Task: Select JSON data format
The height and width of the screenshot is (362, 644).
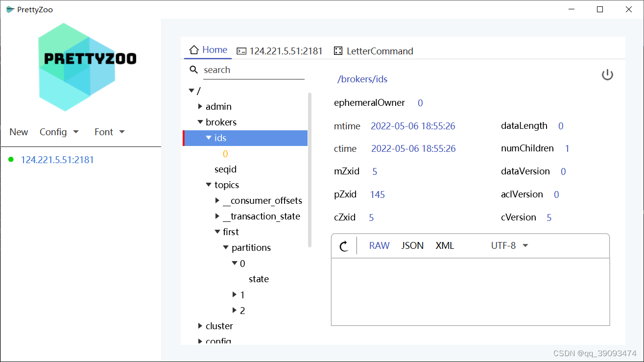Action: (412, 245)
